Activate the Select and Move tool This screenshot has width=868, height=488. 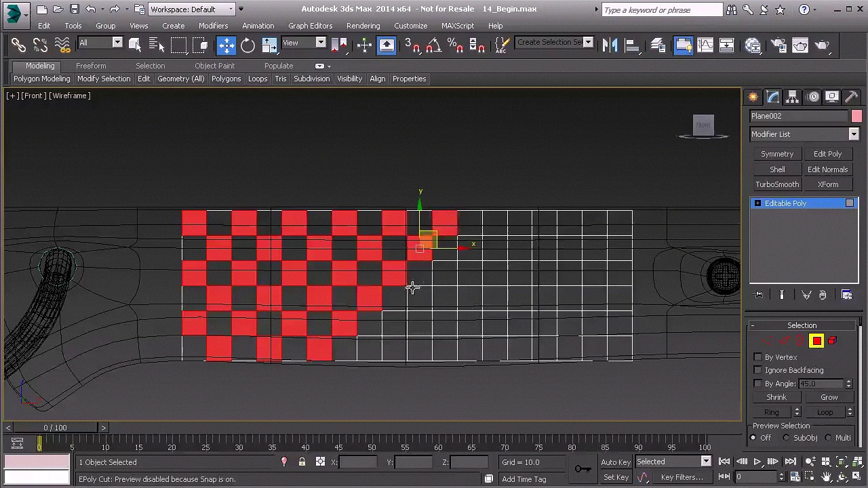click(226, 45)
